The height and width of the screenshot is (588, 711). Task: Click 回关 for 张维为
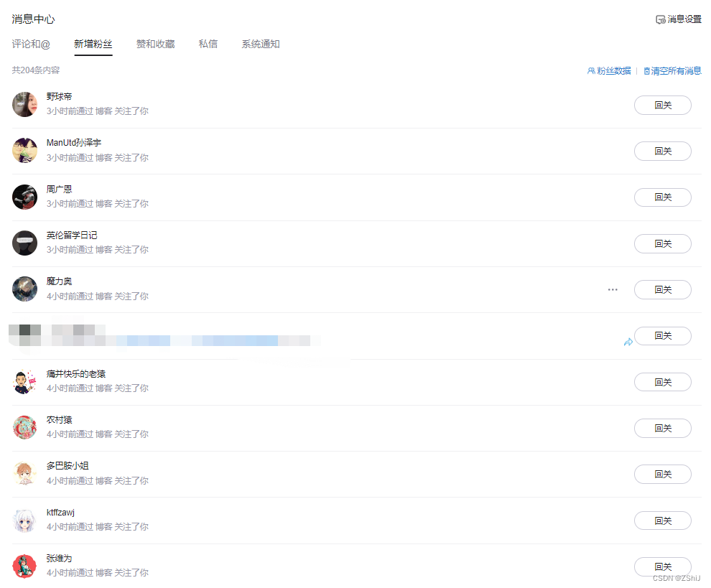pos(662,566)
